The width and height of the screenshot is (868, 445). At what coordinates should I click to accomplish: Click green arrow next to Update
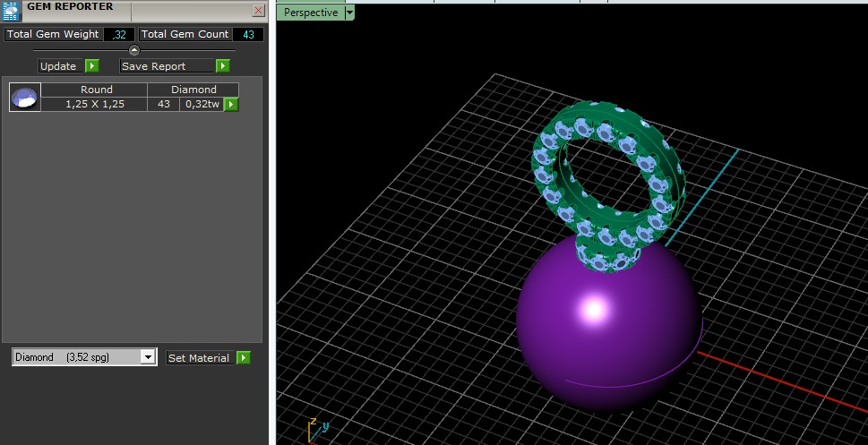point(92,66)
